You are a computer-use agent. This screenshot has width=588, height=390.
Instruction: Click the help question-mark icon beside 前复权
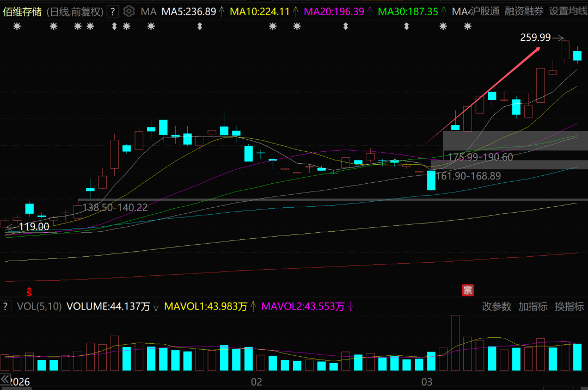113,11
